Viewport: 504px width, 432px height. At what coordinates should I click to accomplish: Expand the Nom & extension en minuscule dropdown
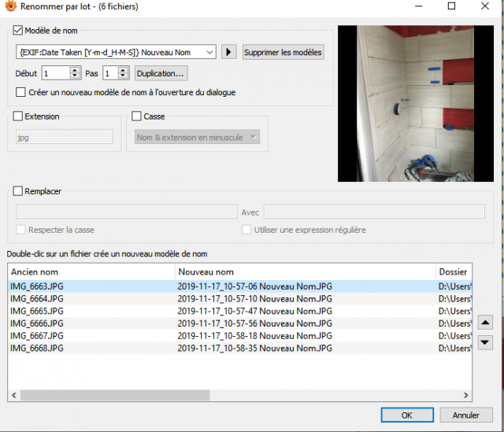pos(254,137)
